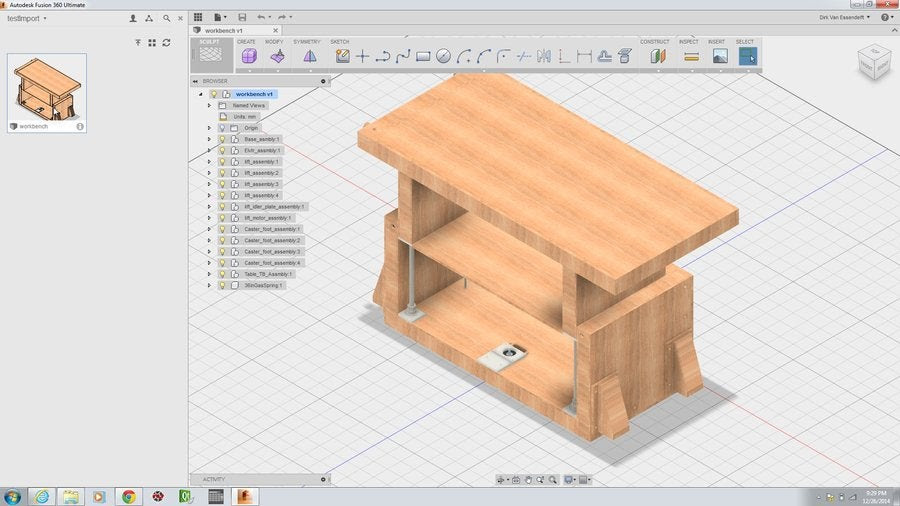The height and width of the screenshot is (506, 900).
Task: Select the Circle sketch tool
Action: 443,56
